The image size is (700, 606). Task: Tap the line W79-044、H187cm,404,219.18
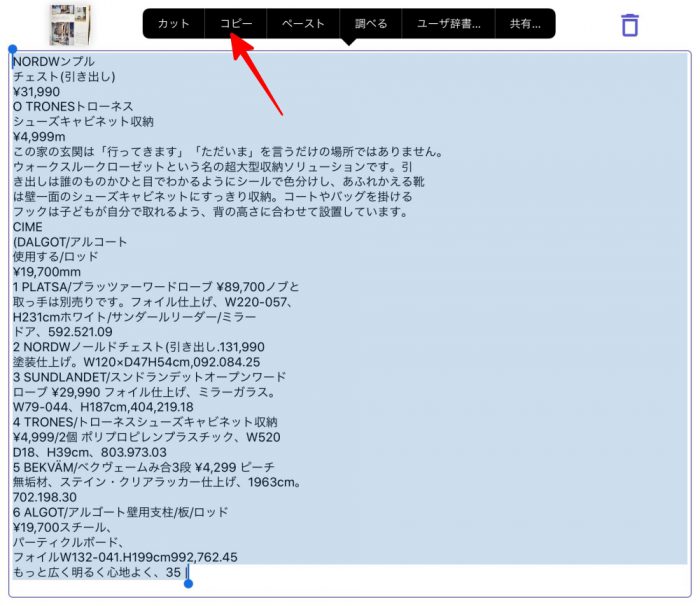[103, 407]
